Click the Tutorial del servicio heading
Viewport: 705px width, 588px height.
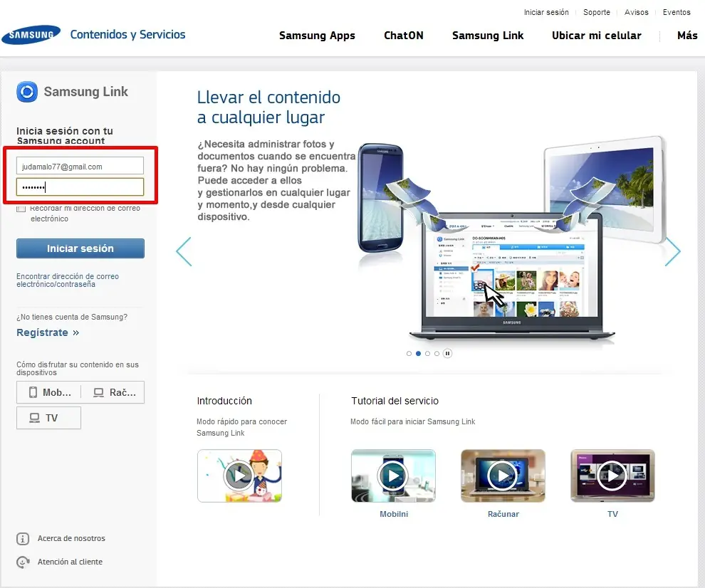click(x=395, y=401)
